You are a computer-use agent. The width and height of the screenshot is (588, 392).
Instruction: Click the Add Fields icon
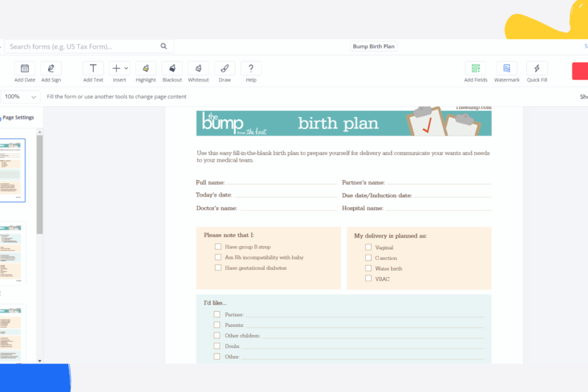click(x=475, y=69)
